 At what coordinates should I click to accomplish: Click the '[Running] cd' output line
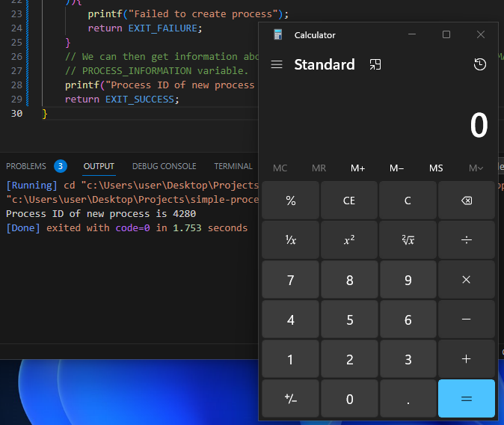[132, 186]
